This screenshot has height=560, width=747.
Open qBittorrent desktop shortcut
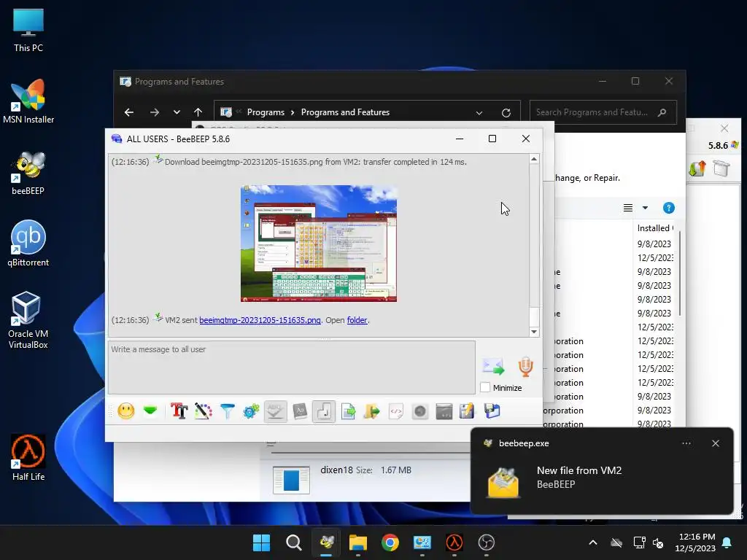tap(28, 244)
